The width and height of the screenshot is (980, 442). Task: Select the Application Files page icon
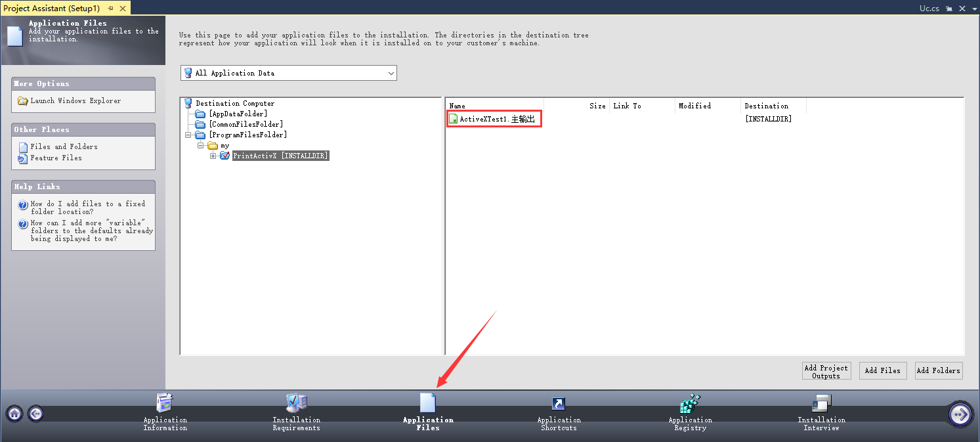pyautogui.click(x=427, y=403)
